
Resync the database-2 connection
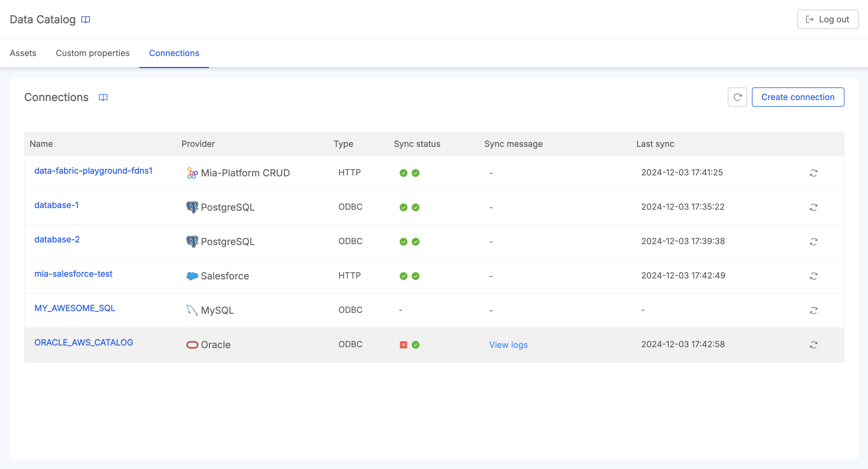(814, 241)
